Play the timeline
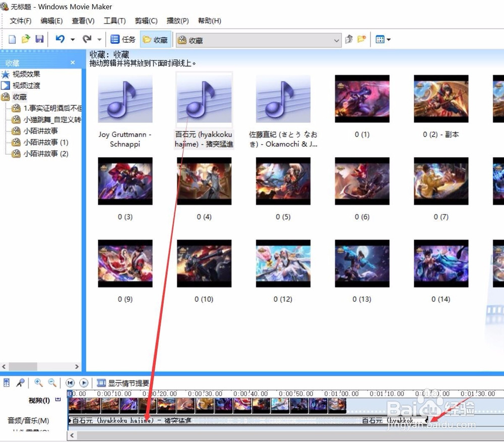The width and height of the screenshot is (504, 442). click(84, 383)
